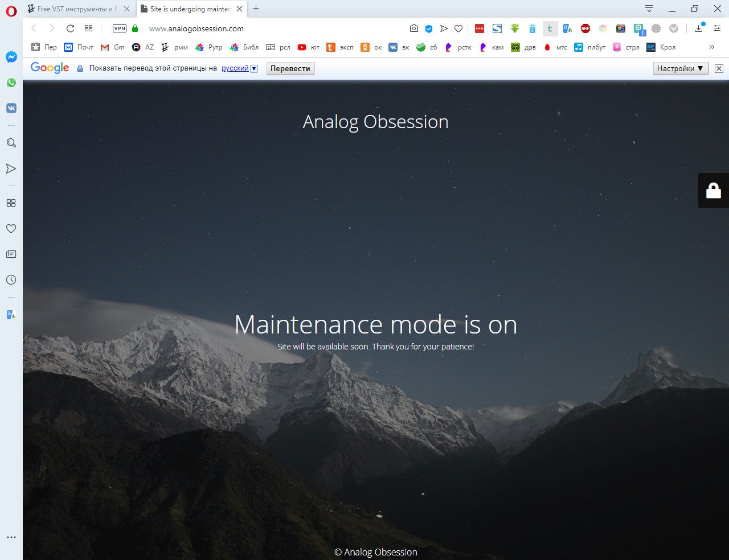This screenshot has width=729, height=560.
Task: Open the Почт mail bookmark
Action: [79, 47]
